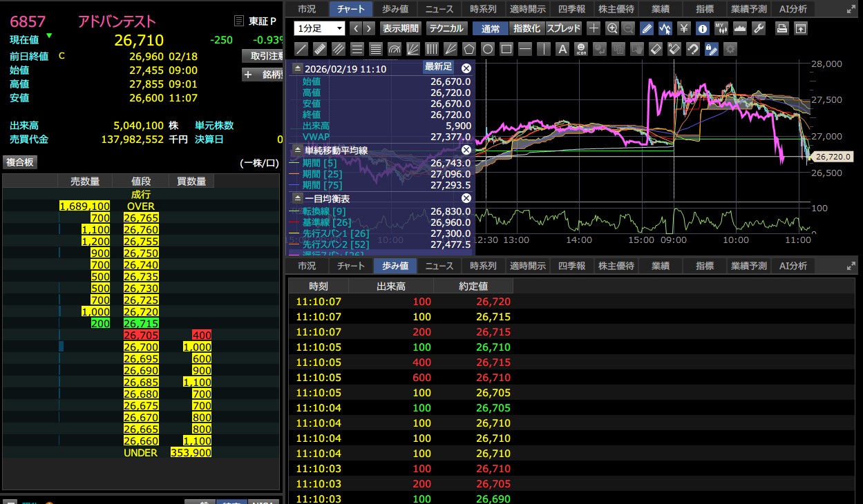
Task: Click the OVER row in order book
Action: click(141, 206)
